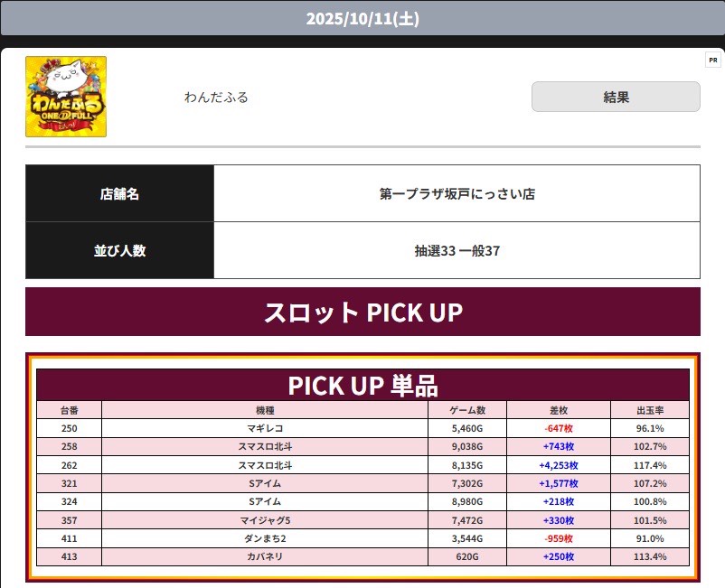
Task: Select machine number 413
Action: pyautogui.click(x=69, y=556)
